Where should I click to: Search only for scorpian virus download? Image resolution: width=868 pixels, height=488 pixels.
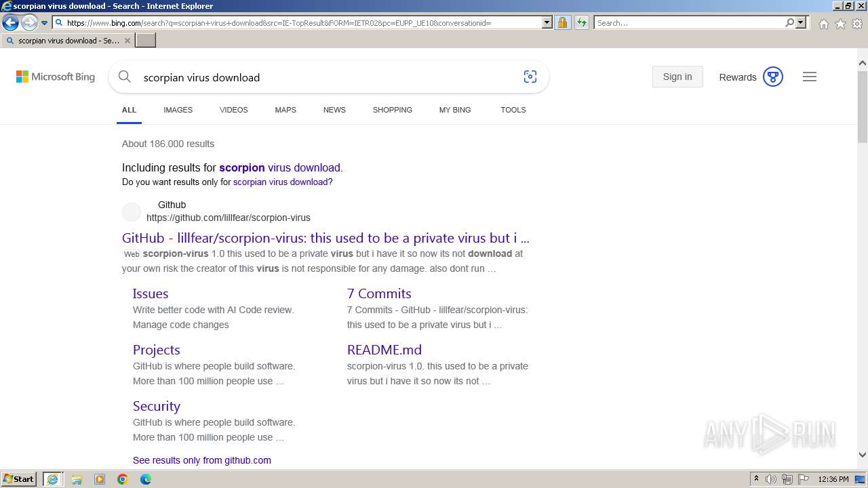pyautogui.click(x=280, y=182)
